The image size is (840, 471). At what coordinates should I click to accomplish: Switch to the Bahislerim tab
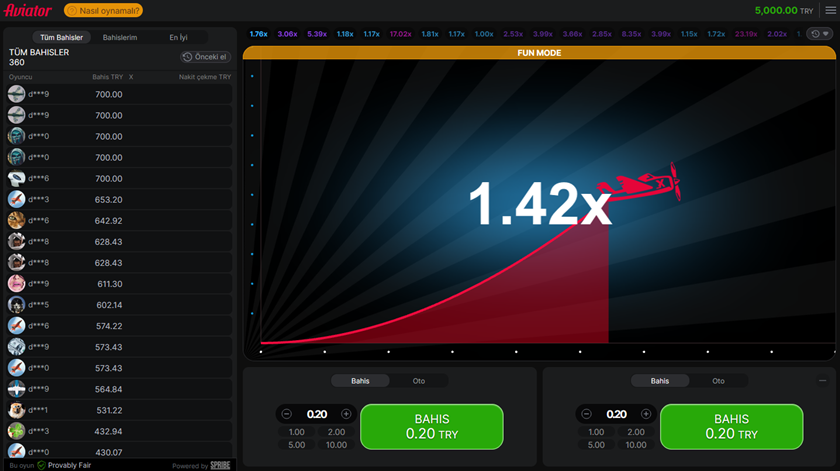[x=120, y=38]
